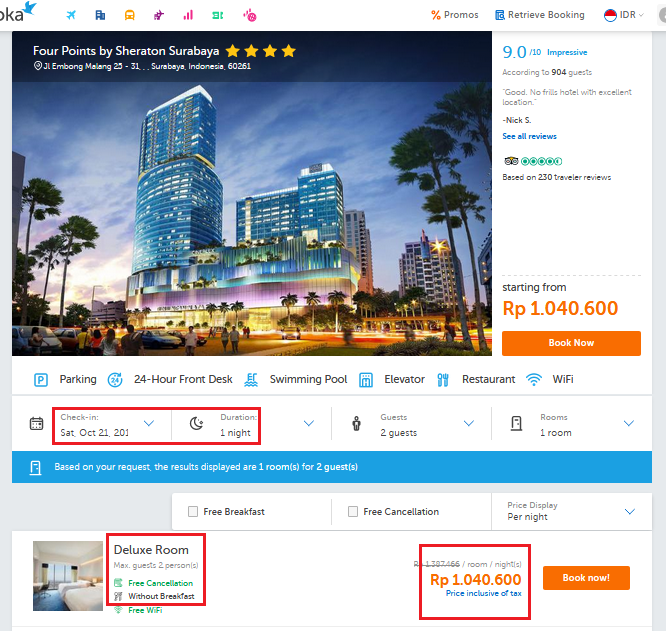
Task: Open the pink bar chart icon in navigation
Action: coord(188,15)
